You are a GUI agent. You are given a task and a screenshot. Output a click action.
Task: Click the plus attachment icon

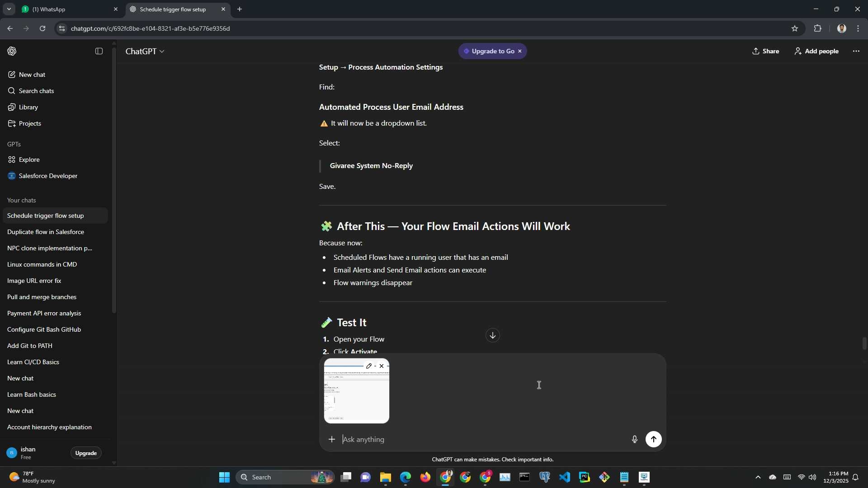331,439
